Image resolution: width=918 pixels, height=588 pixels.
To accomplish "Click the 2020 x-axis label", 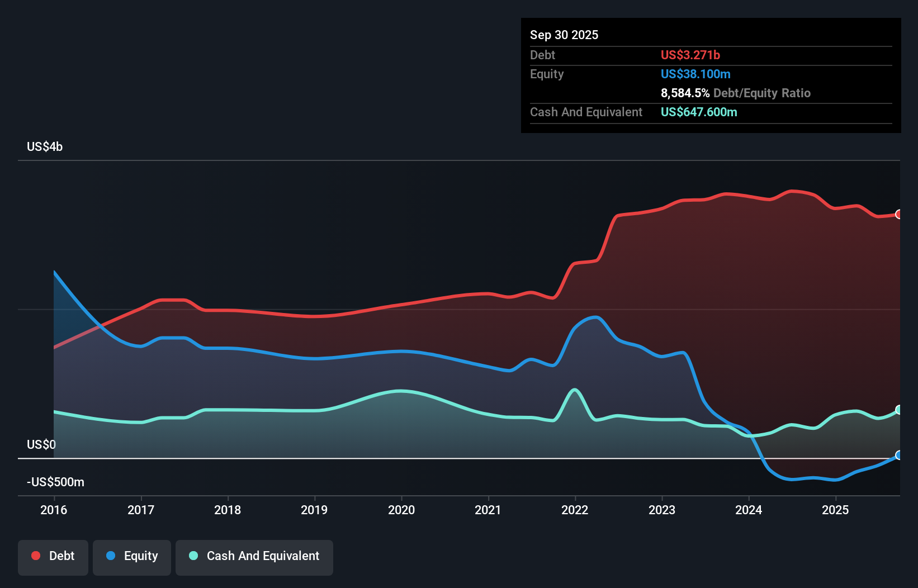I will 401,510.
